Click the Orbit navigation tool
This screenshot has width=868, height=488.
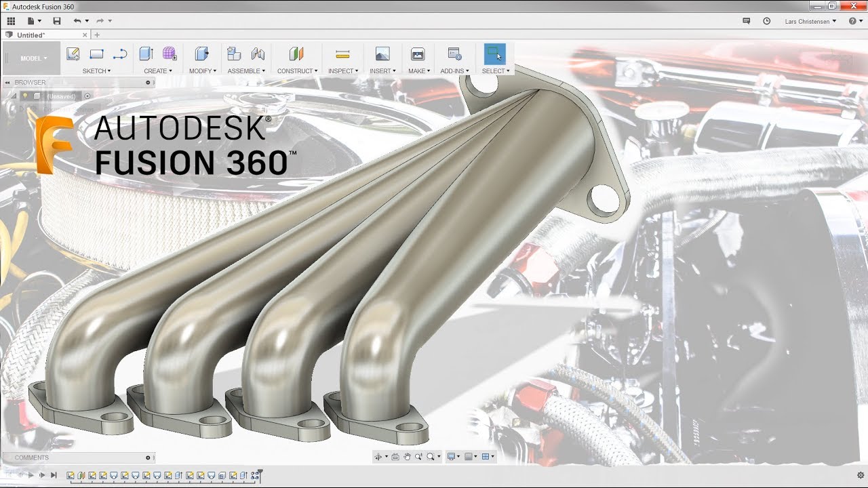378,457
